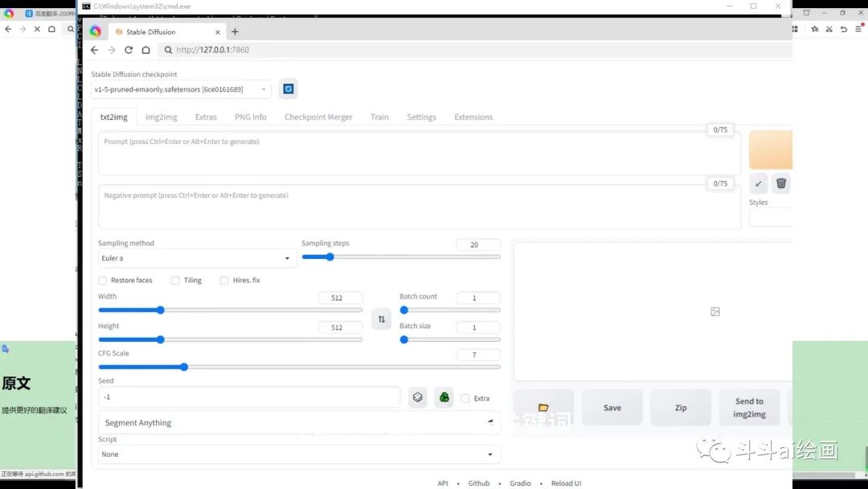Open the Script dropdown set to None
The width and height of the screenshot is (868, 489).
pos(299,454)
